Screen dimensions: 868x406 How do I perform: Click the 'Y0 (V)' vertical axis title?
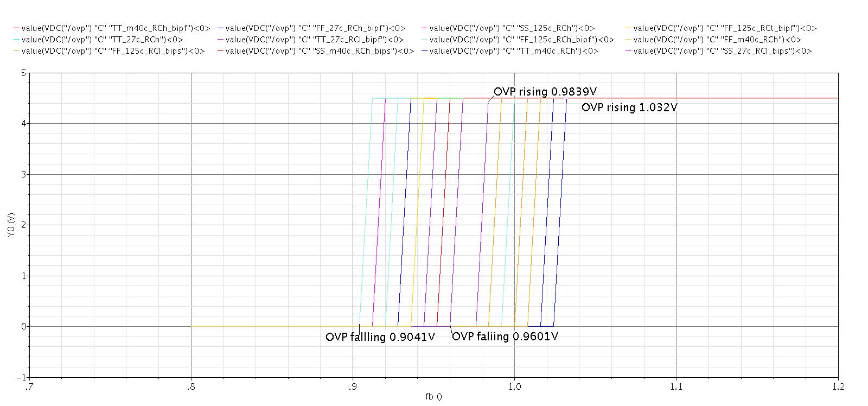coord(11,225)
